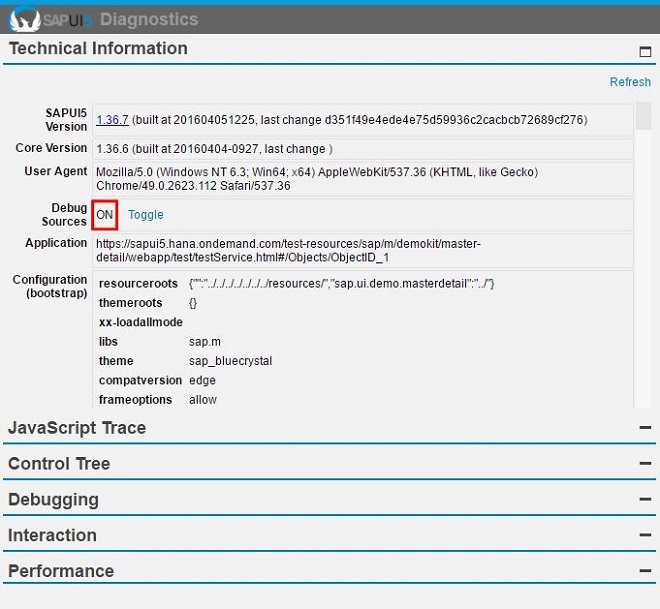The height and width of the screenshot is (609, 660).
Task: Click the resourceroots configuration value
Action: click(341, 284)
